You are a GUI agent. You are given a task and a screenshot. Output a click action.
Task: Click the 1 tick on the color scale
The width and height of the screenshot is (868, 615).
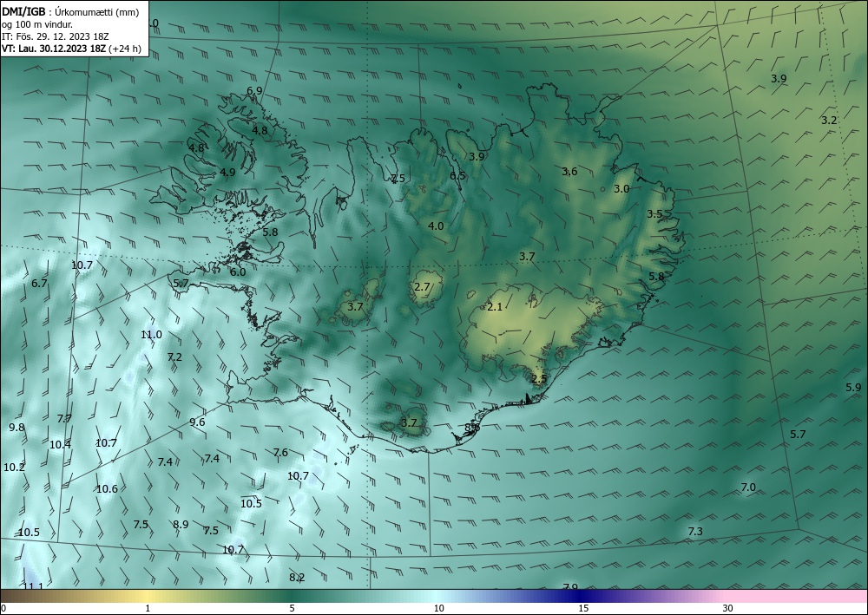point(148,609)
